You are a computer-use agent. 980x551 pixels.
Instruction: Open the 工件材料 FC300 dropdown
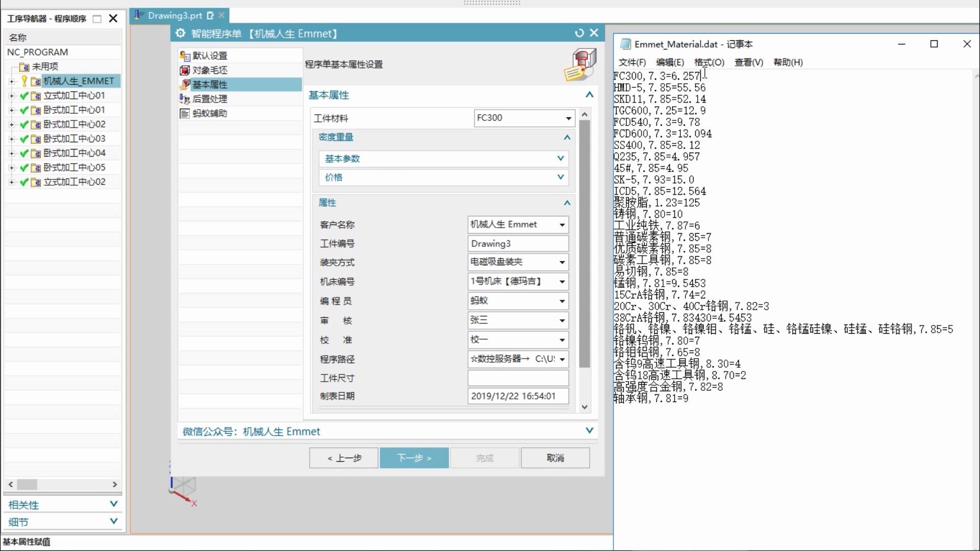(x=568, y=118)
